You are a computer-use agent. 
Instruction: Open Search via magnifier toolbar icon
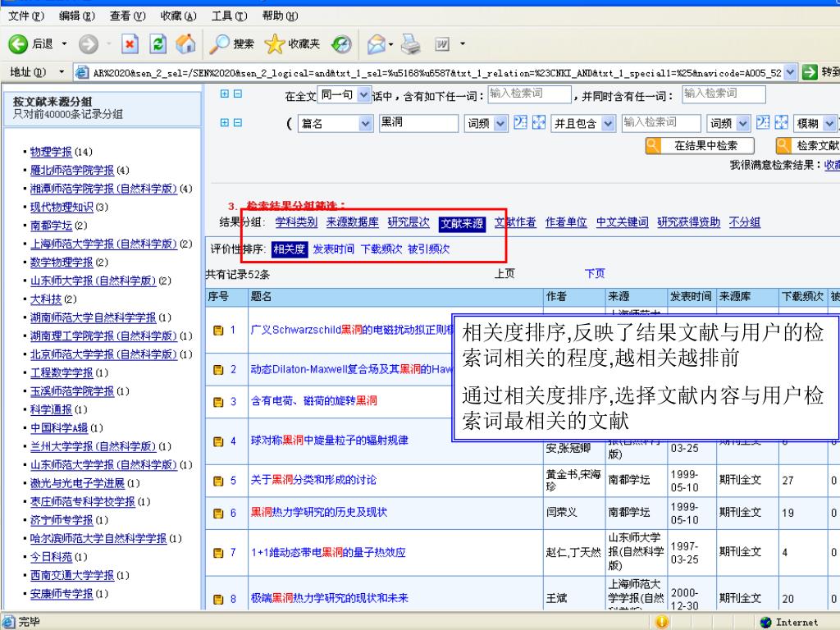pyautogui.click(x=219, y=44)
